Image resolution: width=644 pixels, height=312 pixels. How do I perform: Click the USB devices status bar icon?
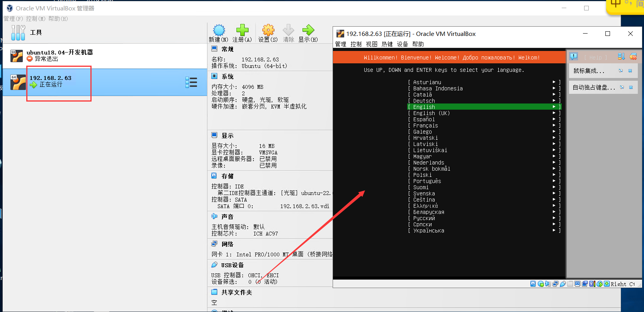coord(563,284)
